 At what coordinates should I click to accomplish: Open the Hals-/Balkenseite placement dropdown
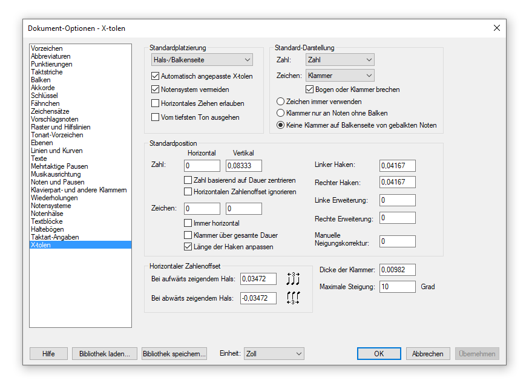click(x=202, y=60)
